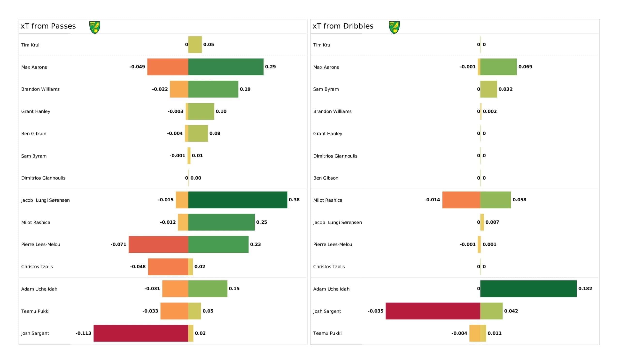
Task: Click the Norwich crest beside xT from Dribbles
Action: point(394,27)
